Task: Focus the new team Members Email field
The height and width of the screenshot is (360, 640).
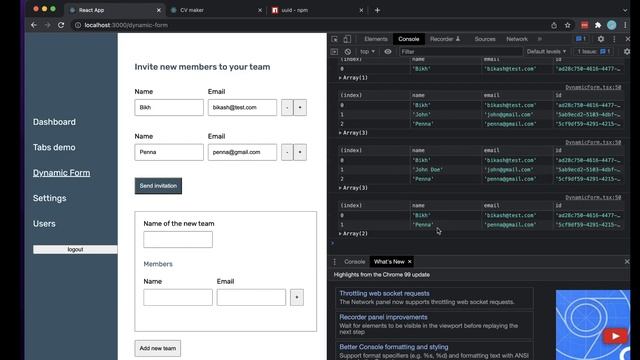Action: point(251,298)
